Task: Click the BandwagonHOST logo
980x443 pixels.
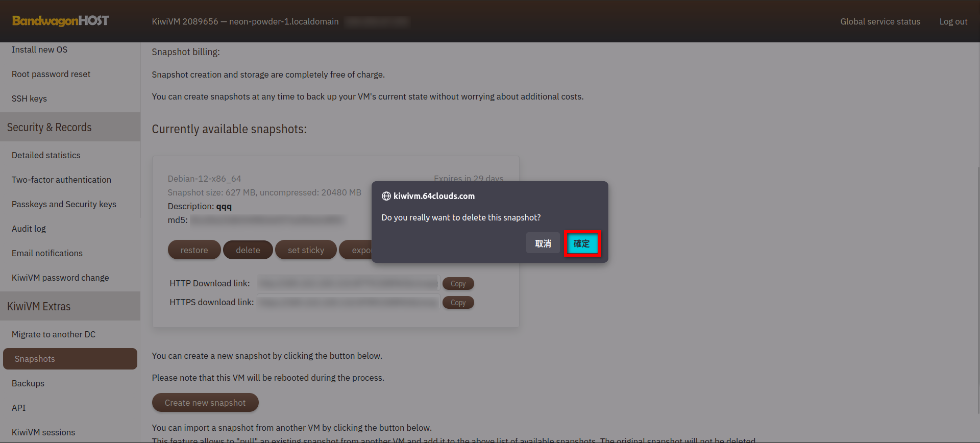Action: [60, 21]
